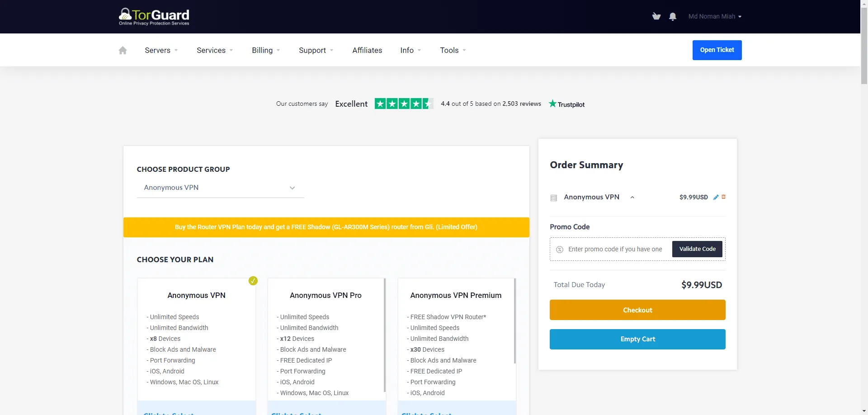Go to the Affiliates page
Image resolution: width=868 pixels, height=415 pixels.
367,50
